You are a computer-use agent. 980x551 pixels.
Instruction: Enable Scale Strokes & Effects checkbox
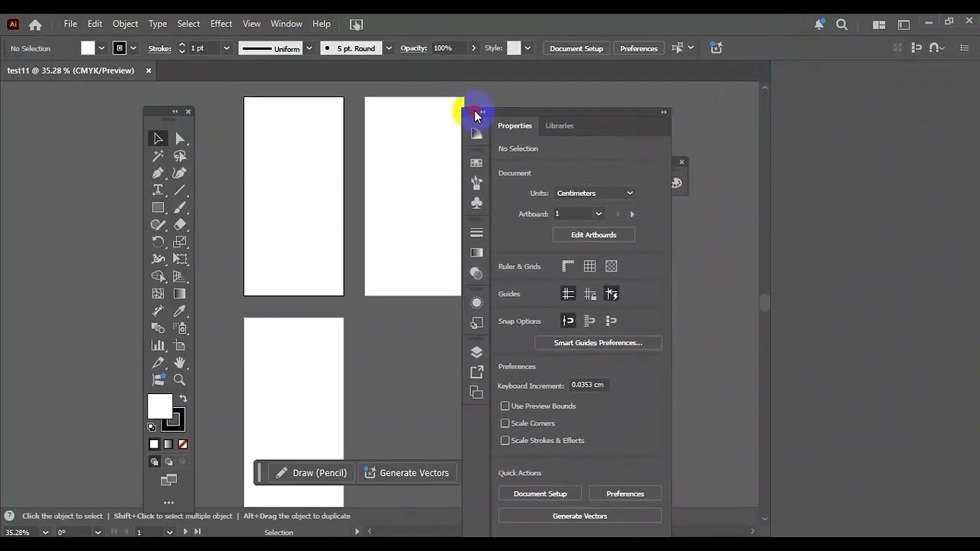coord(505,440)
